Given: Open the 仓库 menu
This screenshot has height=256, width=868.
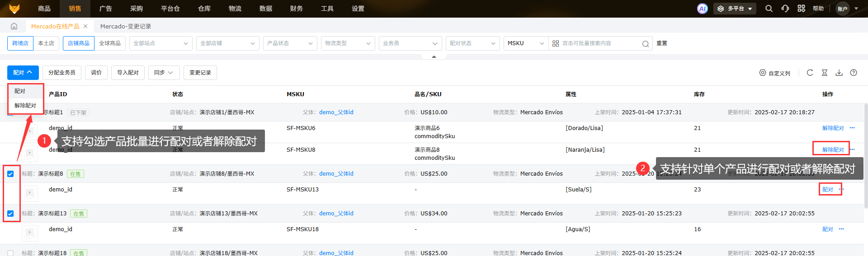Looking at the screenshot, I should point(204,9).
